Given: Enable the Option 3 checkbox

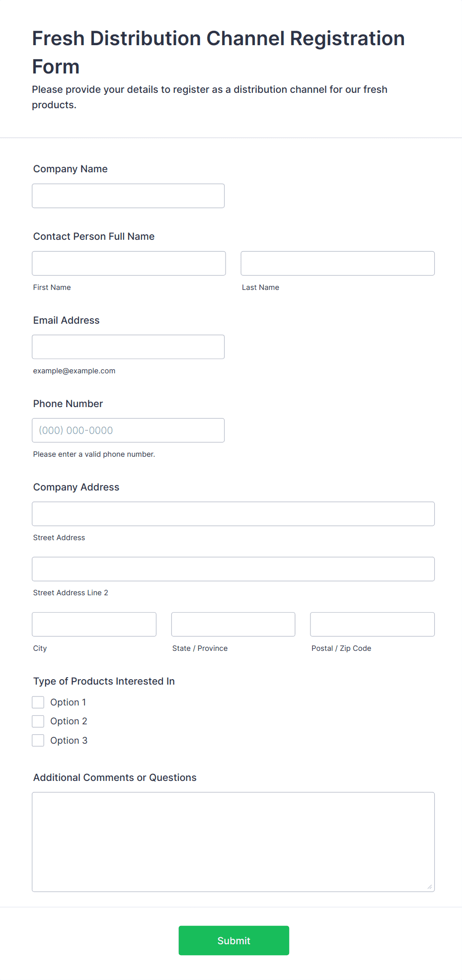Looking at the screenshot, I should (38, 740).
